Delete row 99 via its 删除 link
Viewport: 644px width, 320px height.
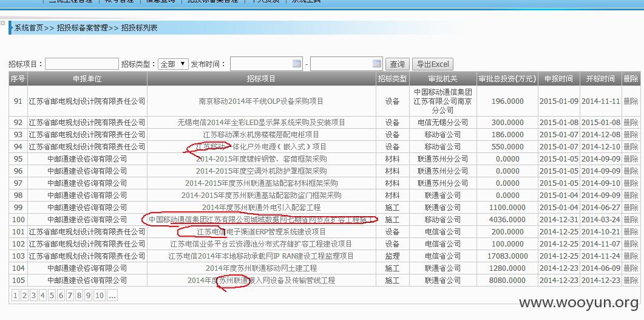tap(631, 208)
